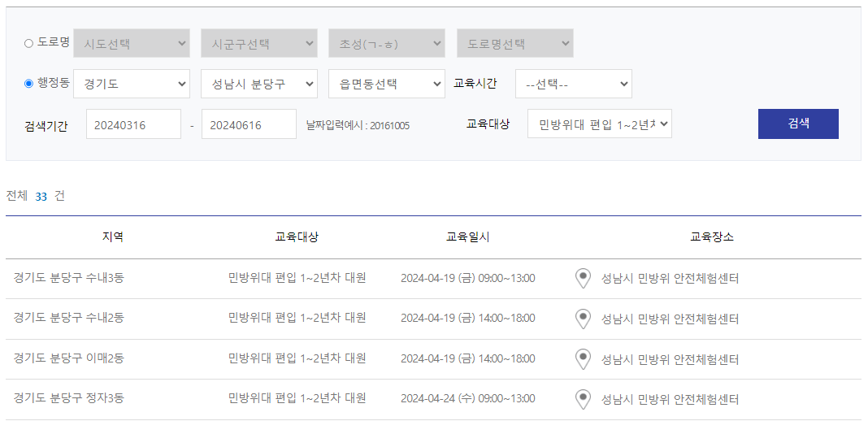Click the 성남시 민방위 안전체험센터 link for 이매2동

[x=670, y=359]
